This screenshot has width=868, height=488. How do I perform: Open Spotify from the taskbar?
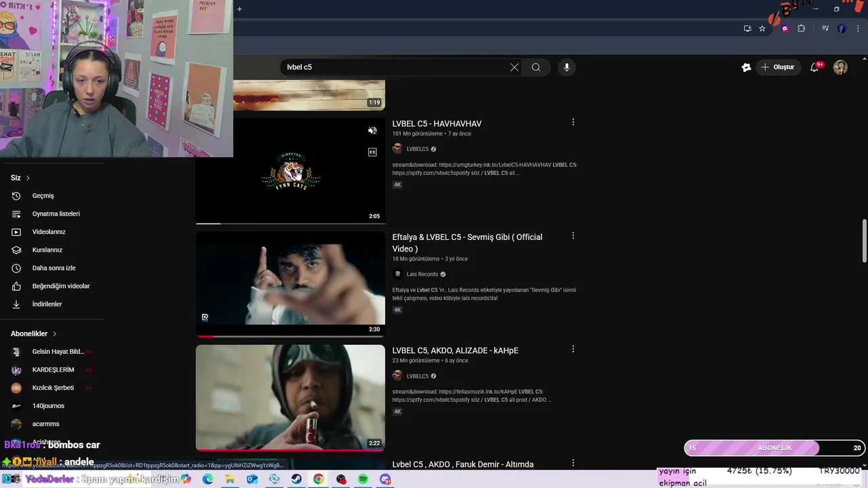[363, 479]
